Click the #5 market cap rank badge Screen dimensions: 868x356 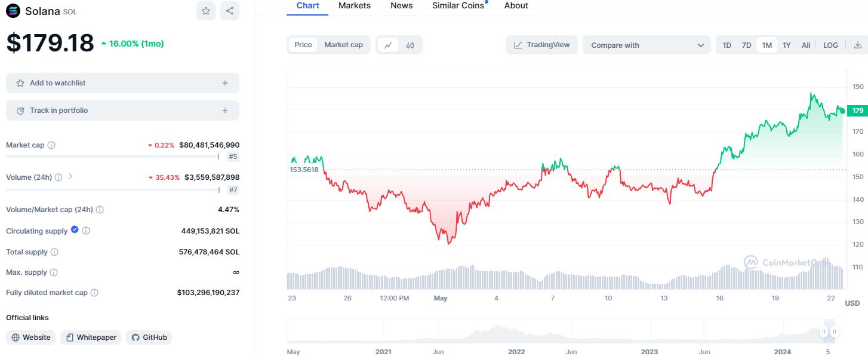coord(233,157)
